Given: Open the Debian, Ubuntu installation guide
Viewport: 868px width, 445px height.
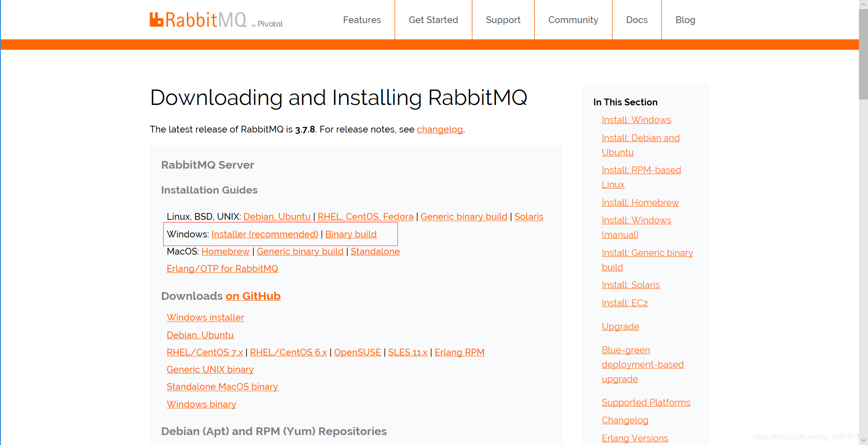Looking at the screenshot, I should [x=277, y=217].
